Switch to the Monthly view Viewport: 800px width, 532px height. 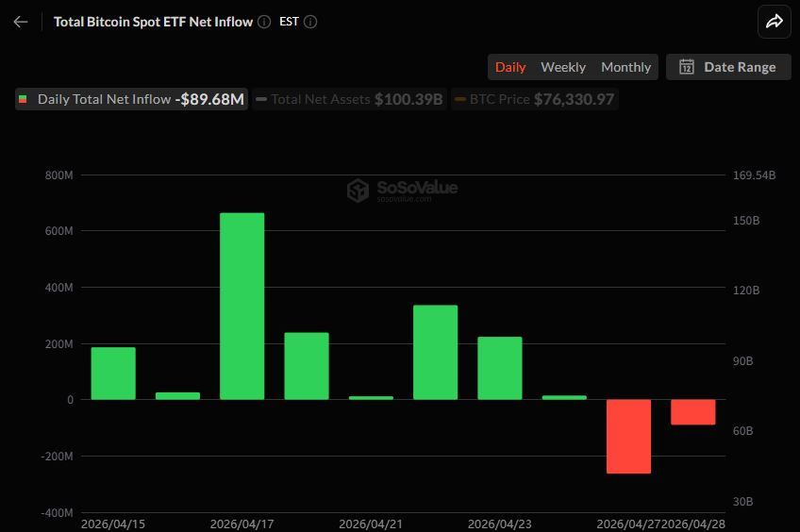tap(625, 67)
